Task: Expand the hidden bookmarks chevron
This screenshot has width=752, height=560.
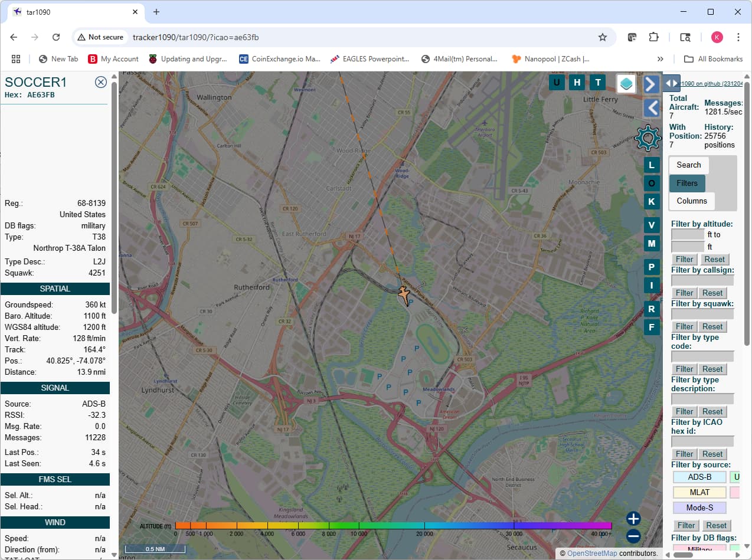Action: click(x=661, y=59)
